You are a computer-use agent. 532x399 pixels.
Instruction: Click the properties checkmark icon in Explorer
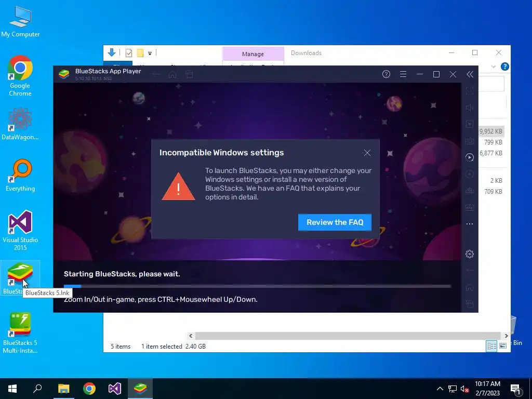[129, 53]
